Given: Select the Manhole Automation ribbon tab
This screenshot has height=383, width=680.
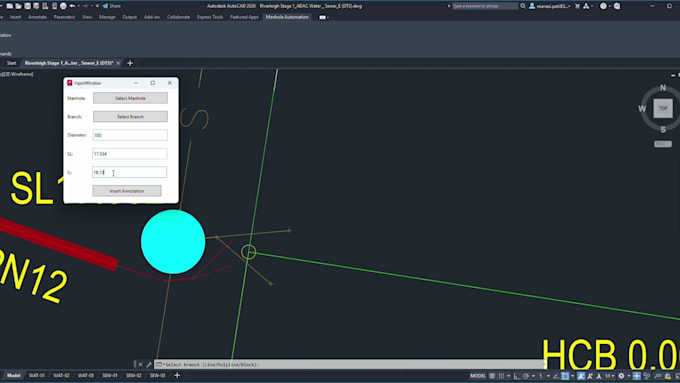Looking at the screenshot, I should (287, 17).
